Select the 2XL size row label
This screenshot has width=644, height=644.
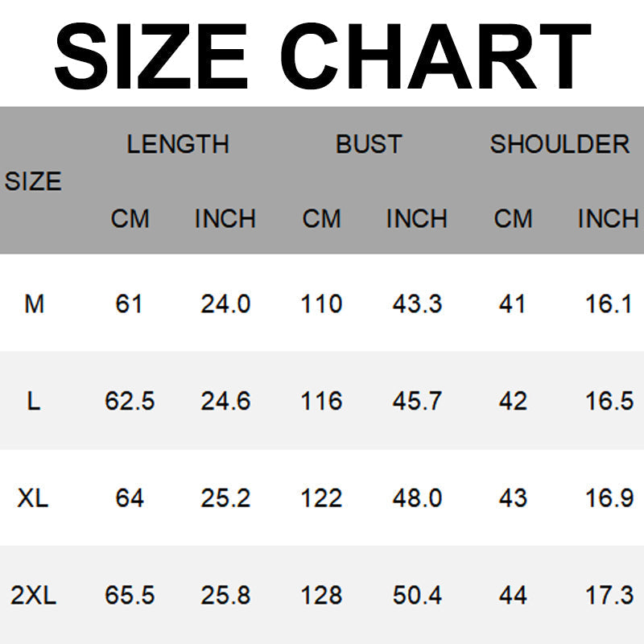(33, 596)
